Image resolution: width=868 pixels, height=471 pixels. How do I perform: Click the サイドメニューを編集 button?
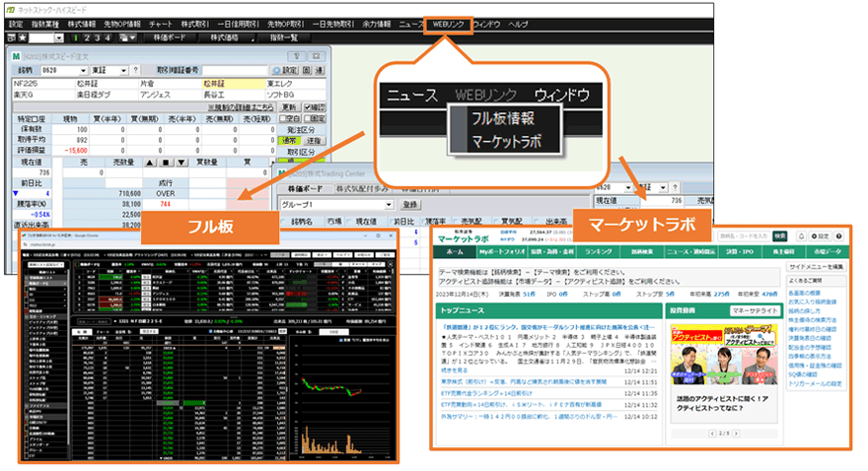click(x=817, y=267)
